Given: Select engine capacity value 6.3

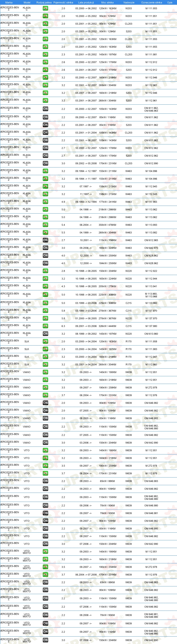Looking at the screenshot, I should (x=63, y=326).
